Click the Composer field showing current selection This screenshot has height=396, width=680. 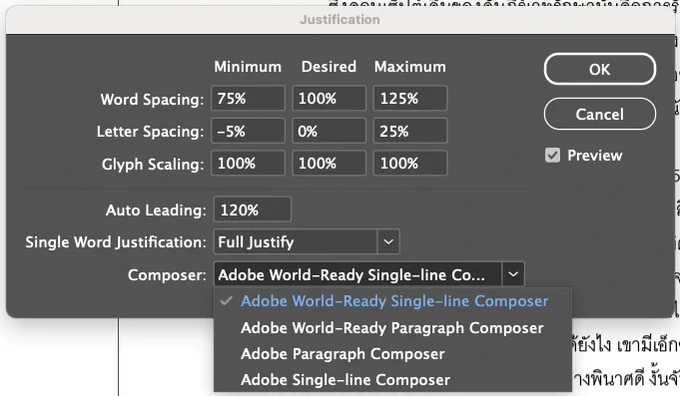(x=358, y=274)
